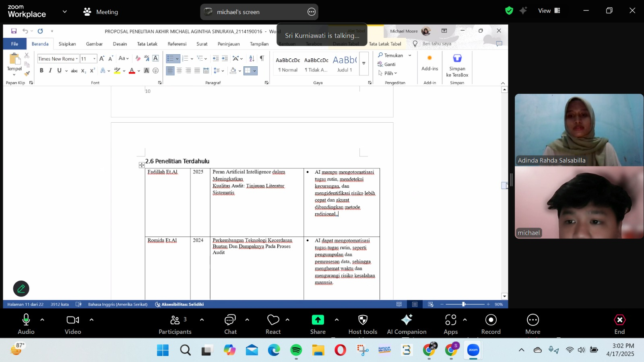Toggle subscript formatting
This screenshot has height=362, width=644.
(83, 70)
